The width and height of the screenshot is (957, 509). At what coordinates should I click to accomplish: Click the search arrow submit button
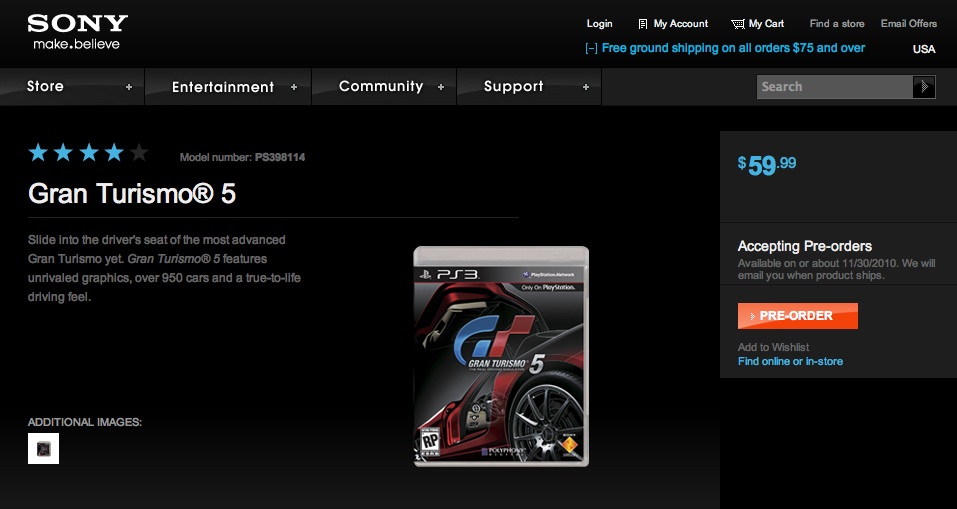(x=924, y=87)
